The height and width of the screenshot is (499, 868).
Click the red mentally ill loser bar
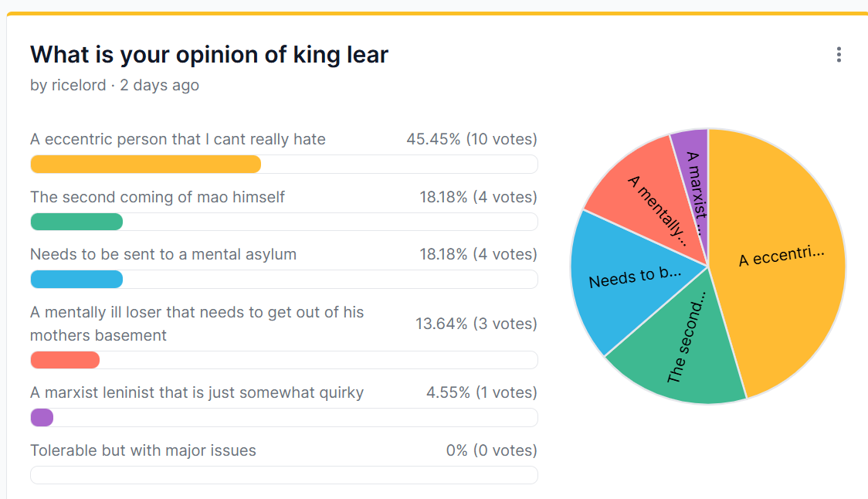pyautogui.click(x=65, y=360)
